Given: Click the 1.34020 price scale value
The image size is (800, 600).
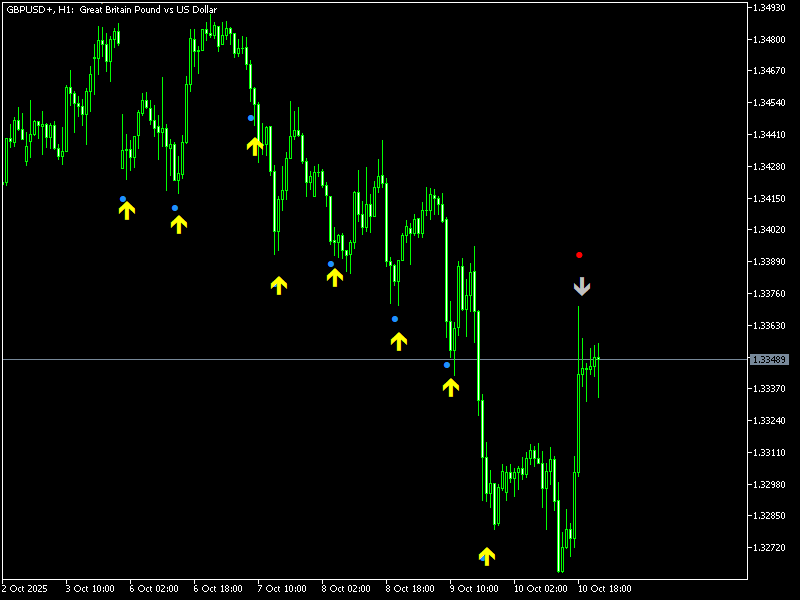Looking at the screenshot, I should pyautogui.click(x=771, y=230).
